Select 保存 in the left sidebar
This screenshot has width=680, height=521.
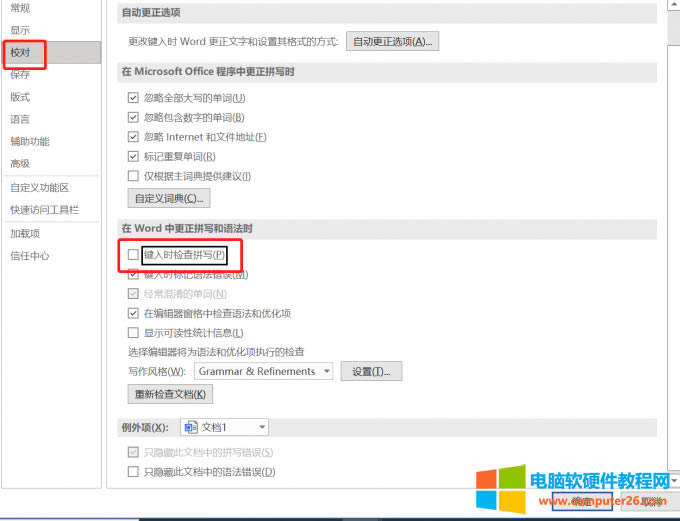pos(20,75)
